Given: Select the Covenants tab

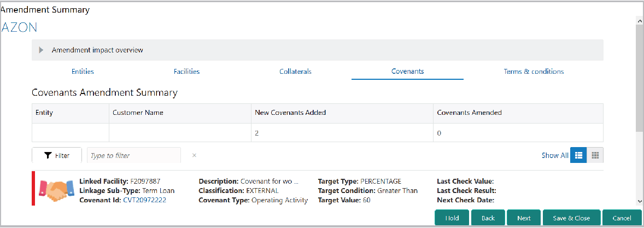Looking at the screenshot, I should click(x=407, y=72).
